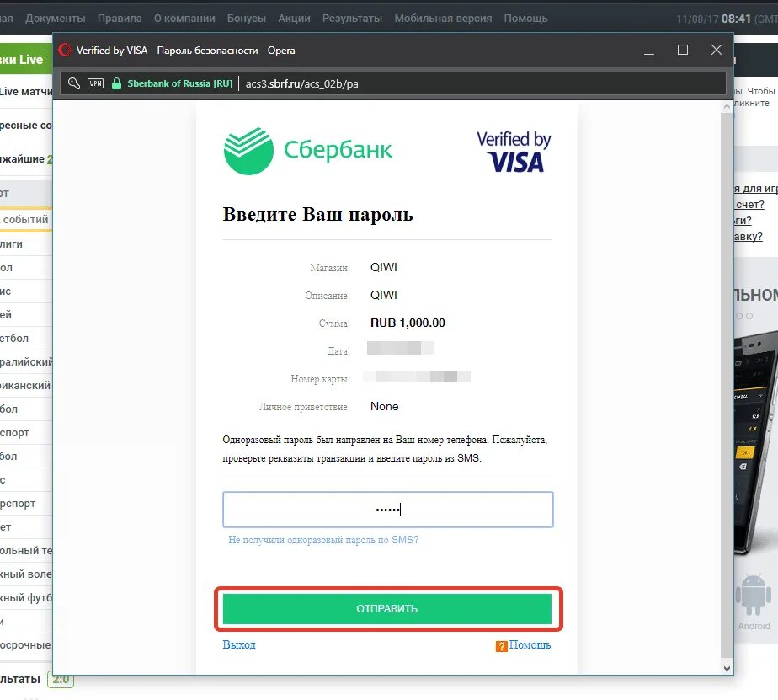778x700 pixels.
Task: Click the Выход link
Action: 239,644
